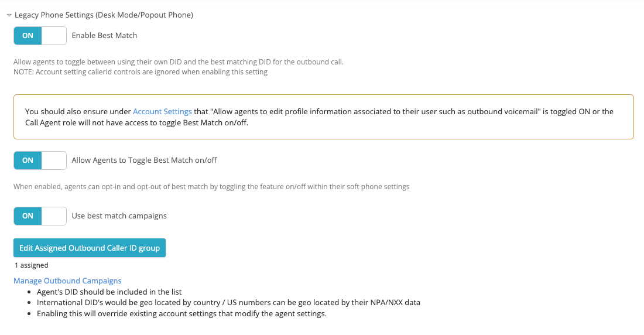This screenshot has height=335, width=644.
Task: Follow the Account Settings link
Action: point(162,111)
